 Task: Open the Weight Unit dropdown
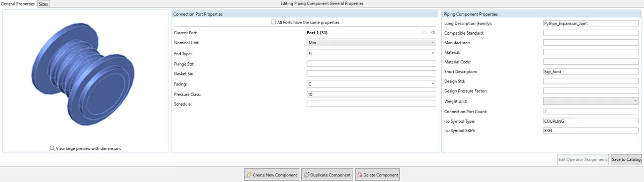click(591, 101)
